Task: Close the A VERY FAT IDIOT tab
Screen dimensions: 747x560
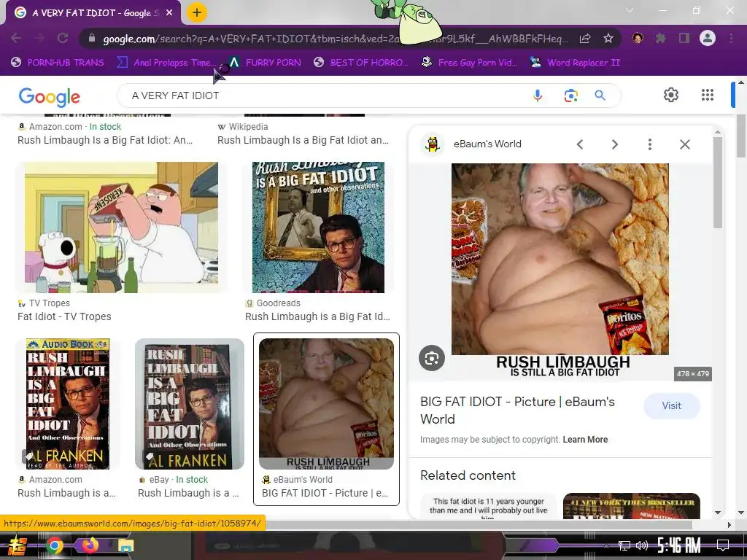Action: (169, 13)
